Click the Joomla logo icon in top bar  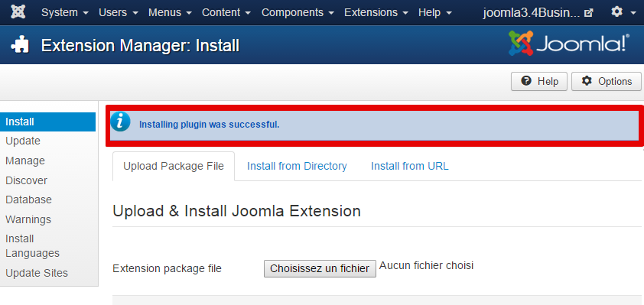[x=18, y=12]
